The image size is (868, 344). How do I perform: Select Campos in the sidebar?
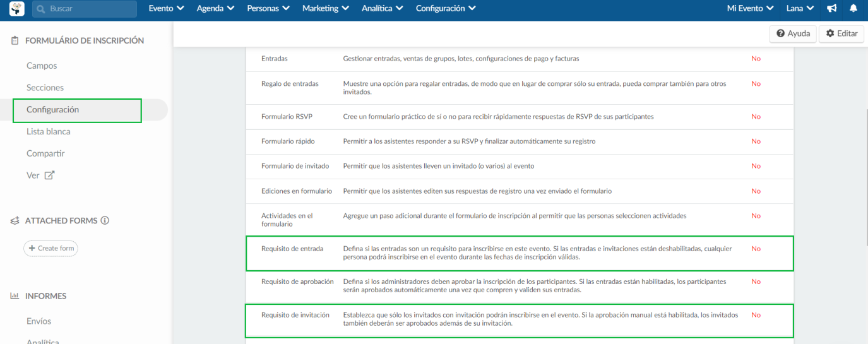pos(42,66)
